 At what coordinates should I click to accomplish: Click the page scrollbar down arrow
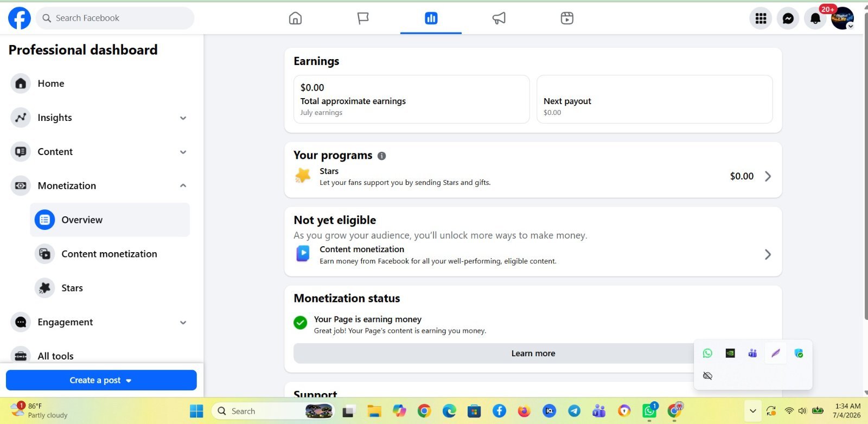[x=865, y=393]
